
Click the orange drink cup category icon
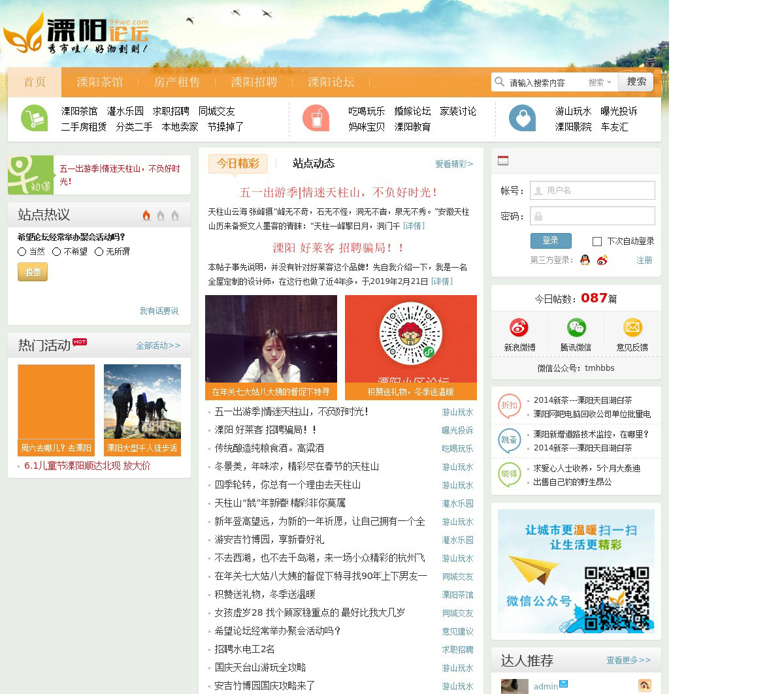(316, 118)
